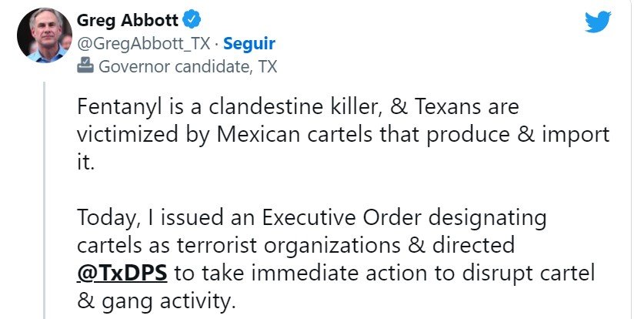This screenshot has width=644, height=319.
Task: Click the phrase terrorist organizations
Action: coord(285,246)
